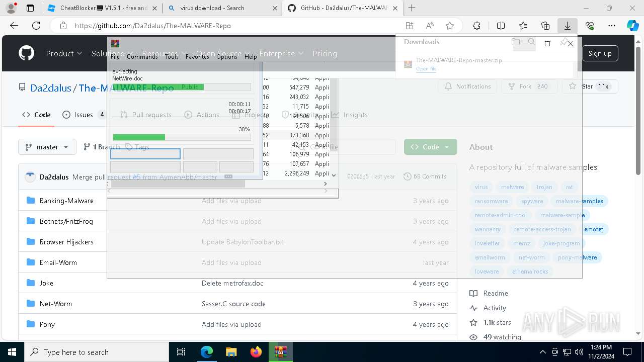644x362 pixels.
Task: Open the Favorites list icon
Action: [x=523, y=26]
